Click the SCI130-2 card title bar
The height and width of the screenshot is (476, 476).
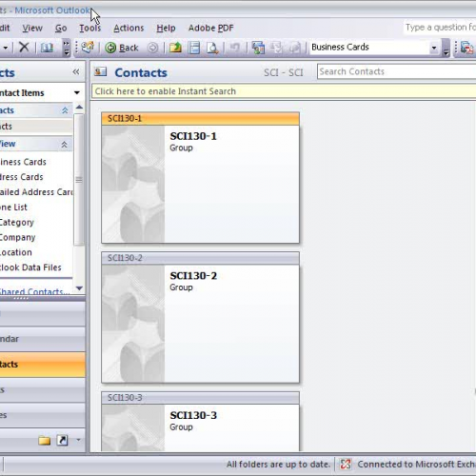point(200,258)
